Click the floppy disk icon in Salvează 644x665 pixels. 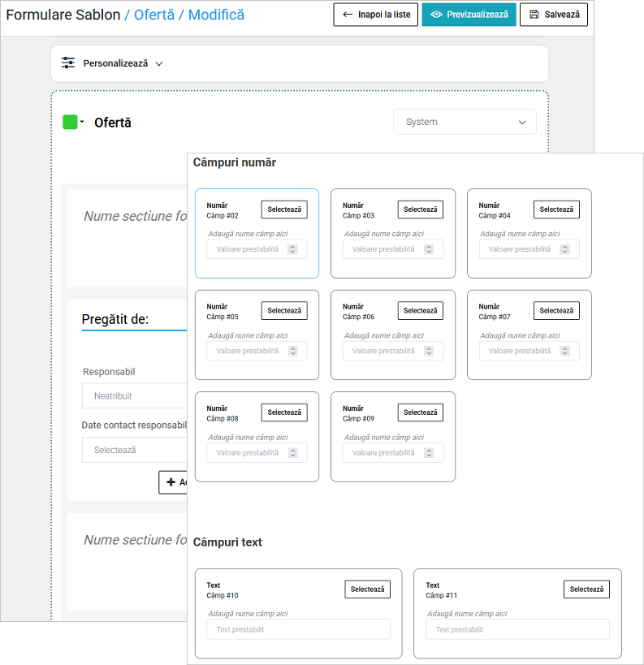pos(534,15)
